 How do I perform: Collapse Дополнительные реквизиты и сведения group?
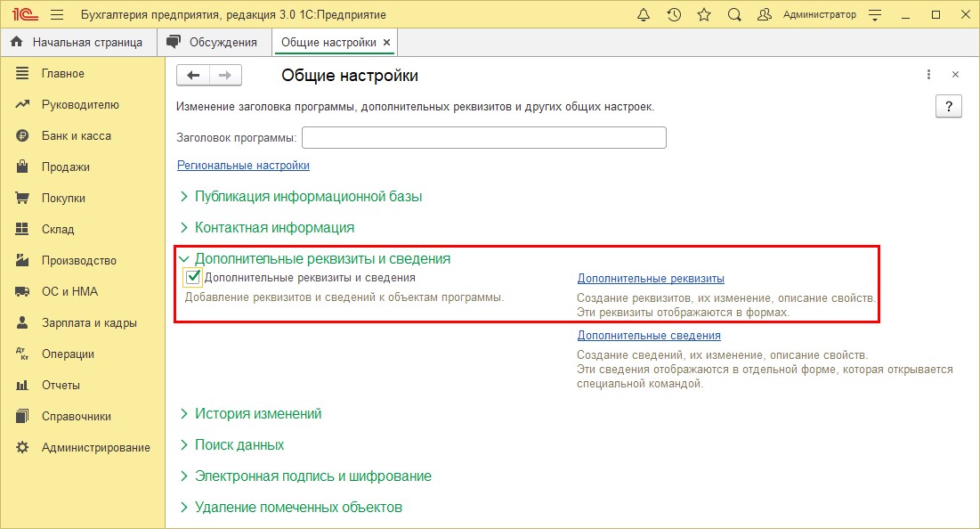pyautogui.click(x=321, y=258)
